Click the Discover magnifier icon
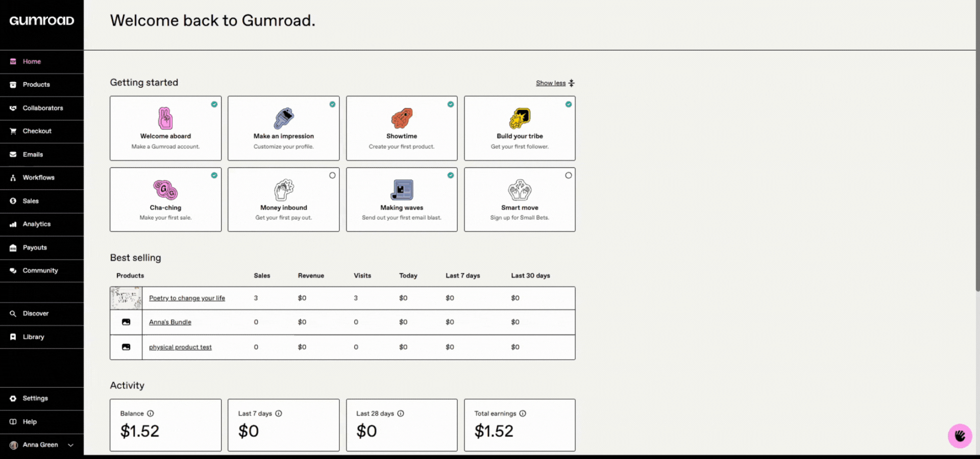 pos(13,314)
